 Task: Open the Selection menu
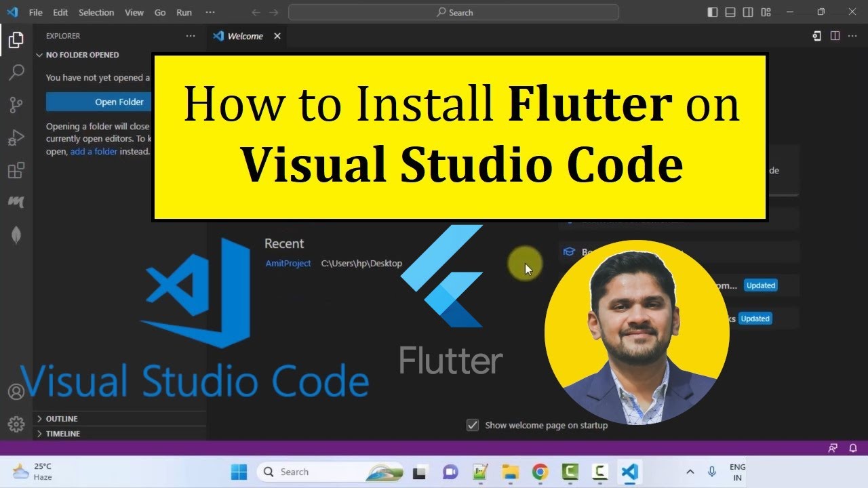click(96, 12)
